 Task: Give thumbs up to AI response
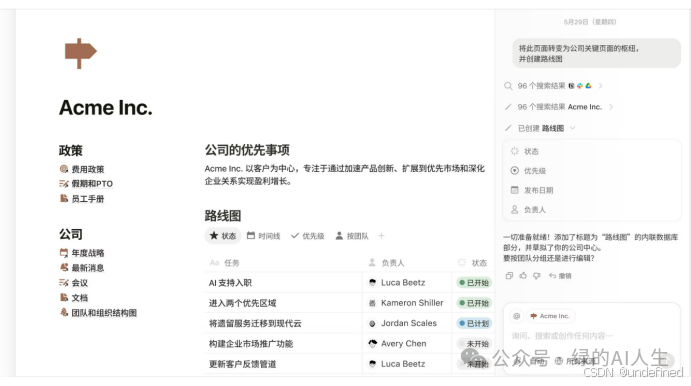tap(523, 276)
